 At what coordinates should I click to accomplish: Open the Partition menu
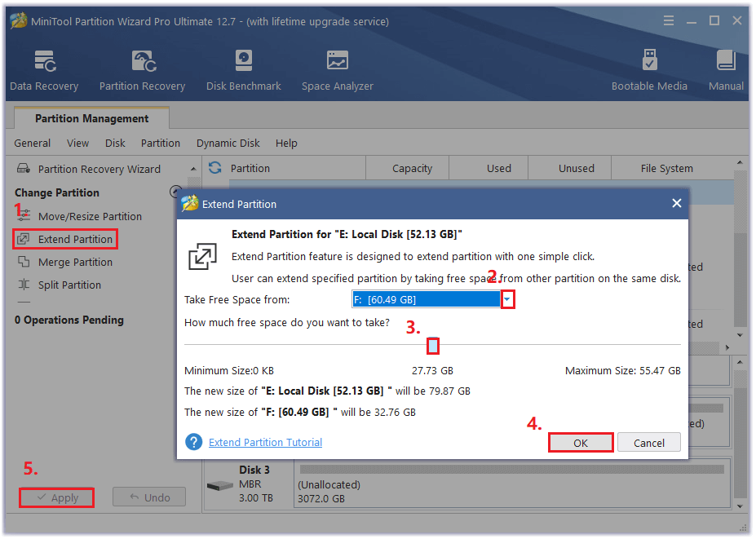tap(161, 144)
